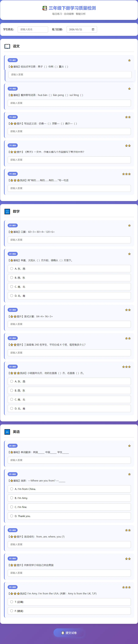138x644 pixels.
Task: Click the star on question Y1-001
Action: click(129, 60)
